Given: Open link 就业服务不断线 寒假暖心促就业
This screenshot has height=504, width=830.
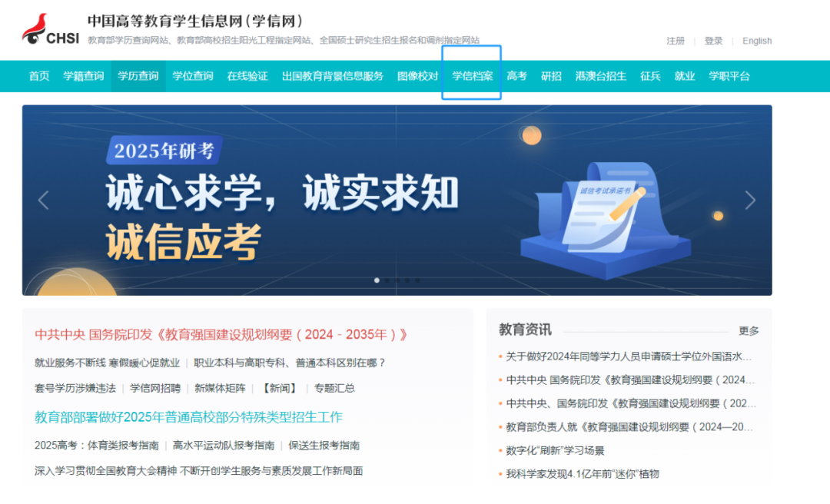Looking at the screenshot, I should pos(107,363).
